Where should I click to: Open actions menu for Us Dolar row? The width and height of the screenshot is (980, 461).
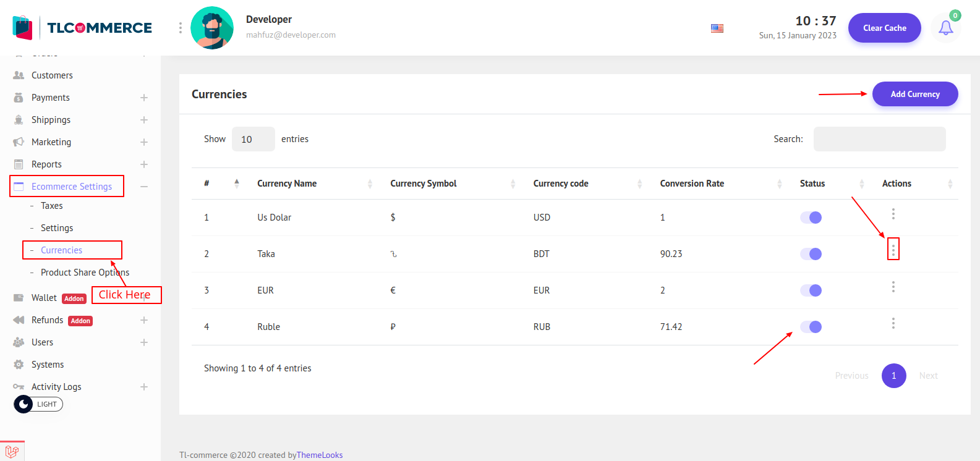(x=893, y=214)
